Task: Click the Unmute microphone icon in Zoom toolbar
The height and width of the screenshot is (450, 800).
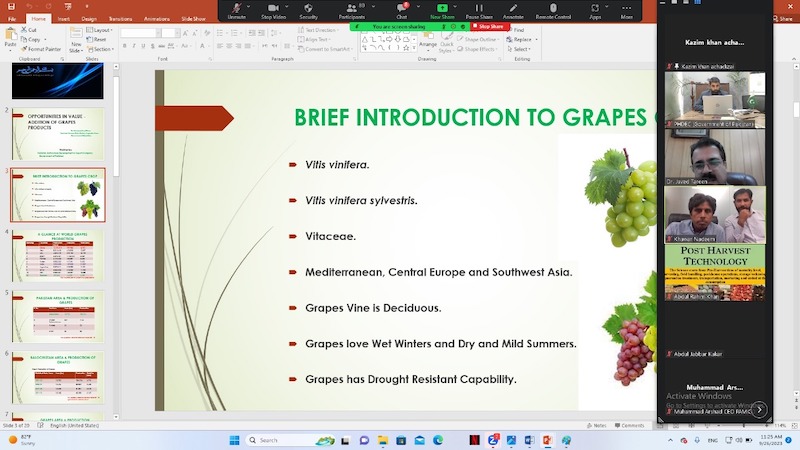Action: 236,9
